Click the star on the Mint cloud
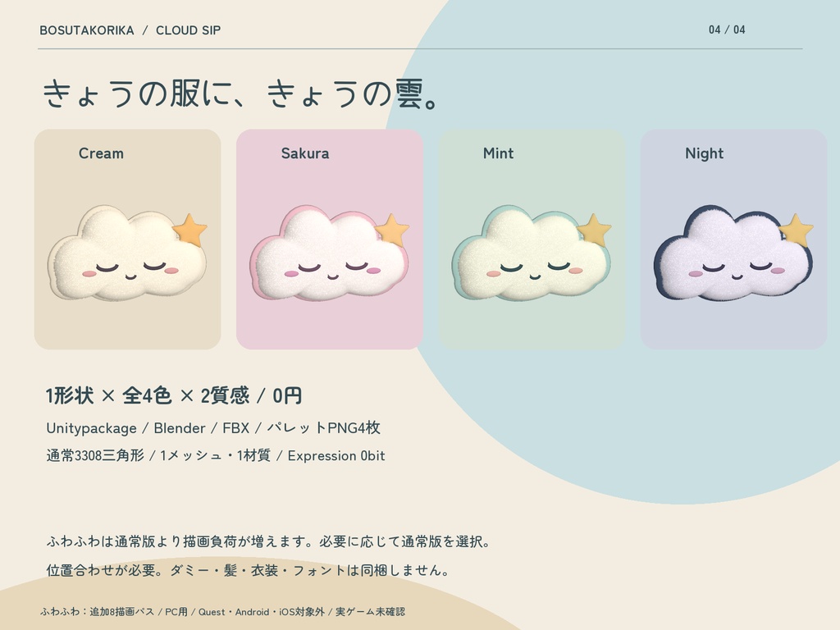This screenshot has width=840, height=630. pyautogui.click(x=594, y=231)
